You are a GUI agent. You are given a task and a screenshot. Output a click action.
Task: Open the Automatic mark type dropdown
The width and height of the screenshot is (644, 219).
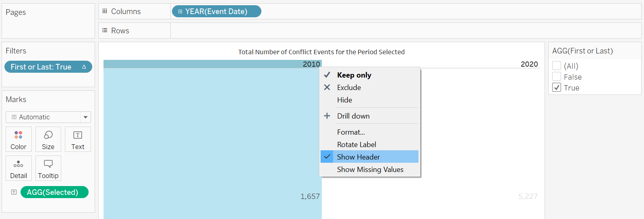point(85,117)
